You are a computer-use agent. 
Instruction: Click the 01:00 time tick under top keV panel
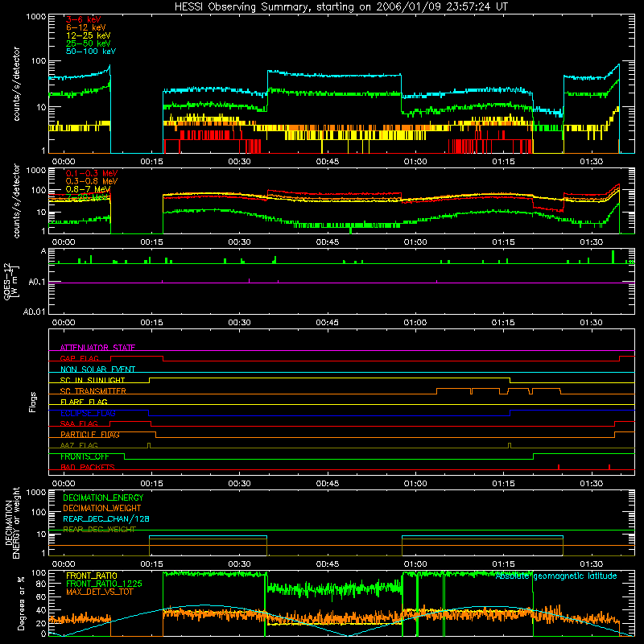pos(415,162)
